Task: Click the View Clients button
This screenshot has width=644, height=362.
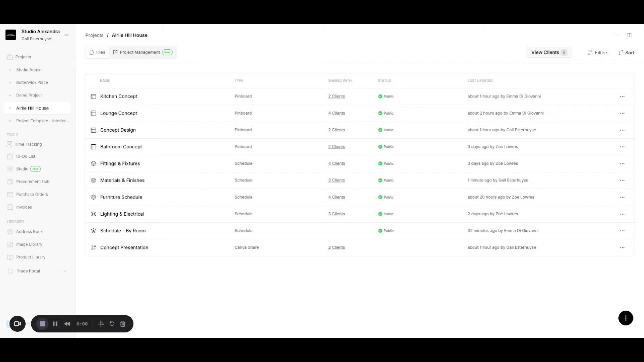Action: tap(549, 52)
